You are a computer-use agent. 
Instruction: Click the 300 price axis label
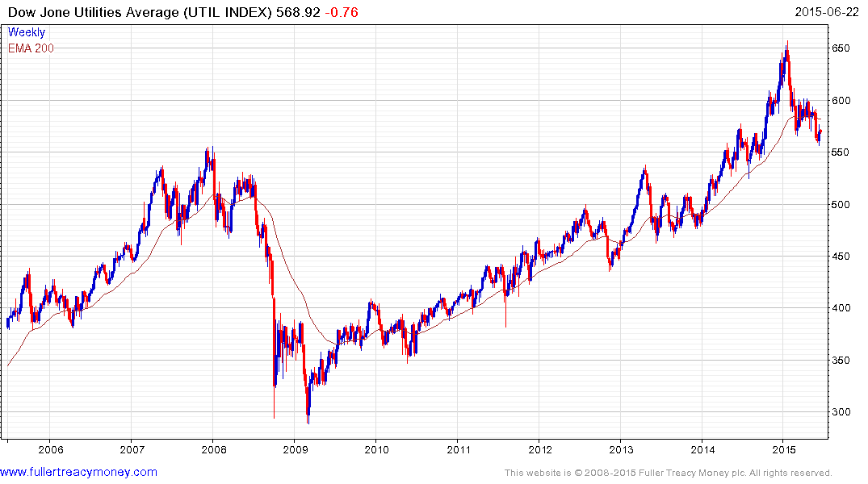(841, 412)
